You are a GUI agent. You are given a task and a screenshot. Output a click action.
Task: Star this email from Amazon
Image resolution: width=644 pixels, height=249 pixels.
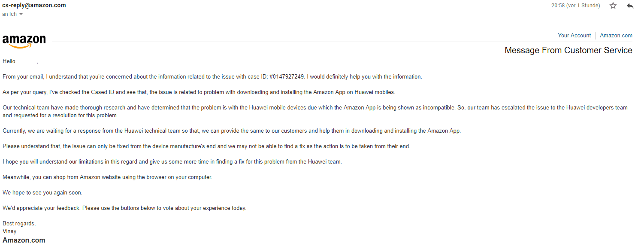tap(613, 6)
